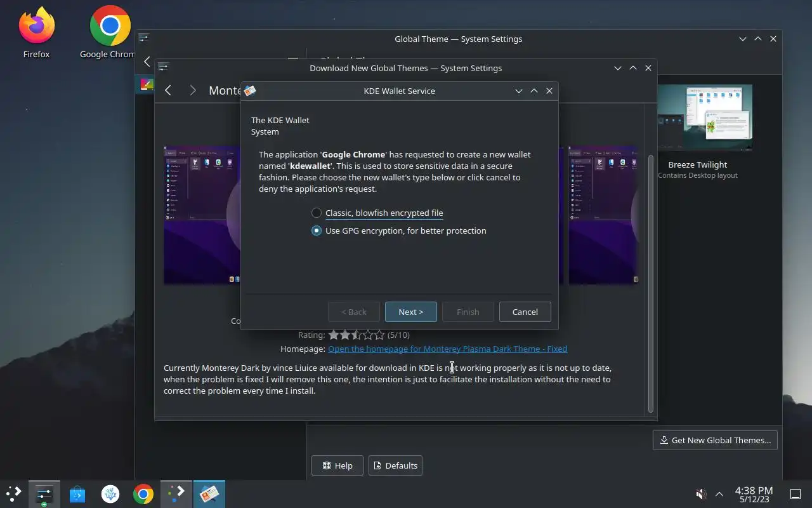Minimize the Download New Global Themes window
Screen dimensions: 812x508
click(x=618, y=68)
